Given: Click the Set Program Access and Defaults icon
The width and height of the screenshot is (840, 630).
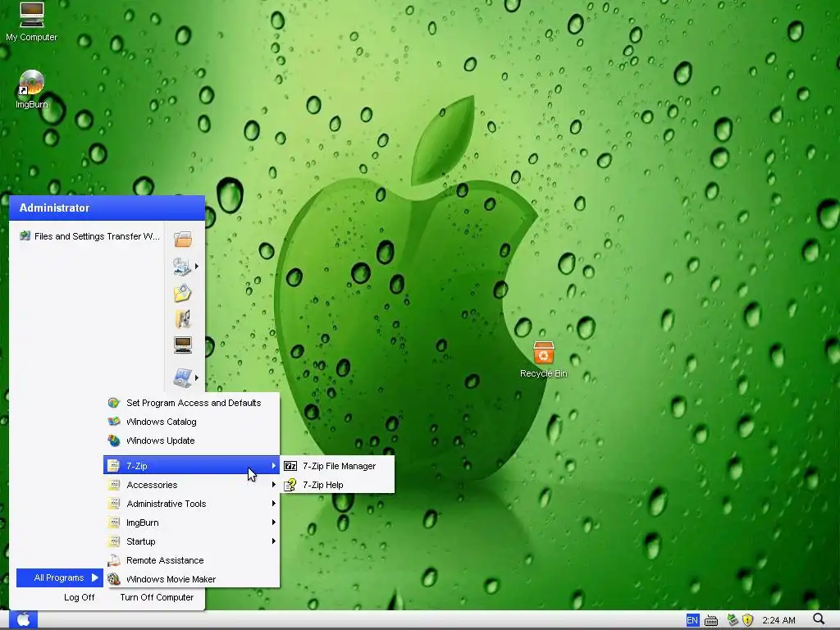Looking at the screenshot, I should [113, 403].
